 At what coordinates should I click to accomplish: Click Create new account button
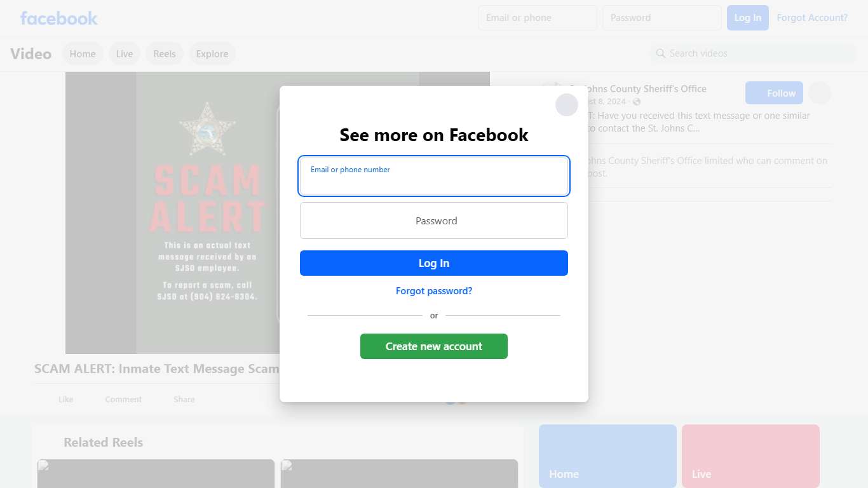(434, 346)
